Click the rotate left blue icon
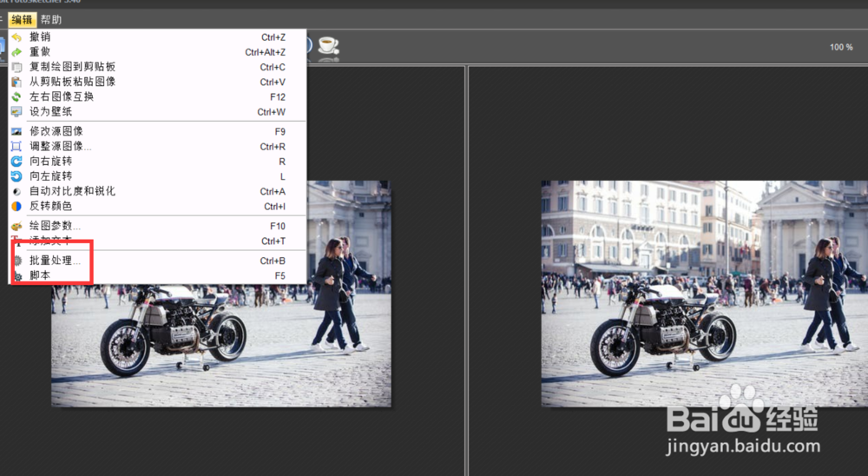This screenshot has height=476, width=868. pyautogui.click(x=16, y=176)
